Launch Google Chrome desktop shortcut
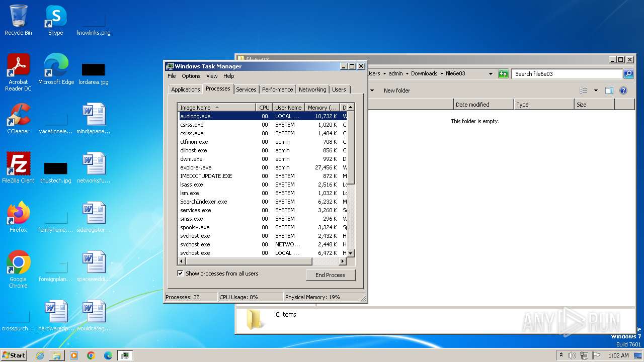This screenshot has height=362, width=644. pos(18,269)
